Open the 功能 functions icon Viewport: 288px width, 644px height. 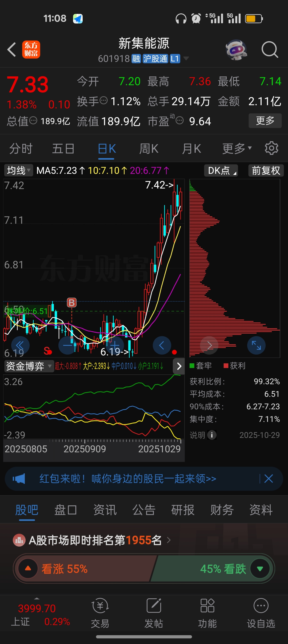[x=207, y=613]
